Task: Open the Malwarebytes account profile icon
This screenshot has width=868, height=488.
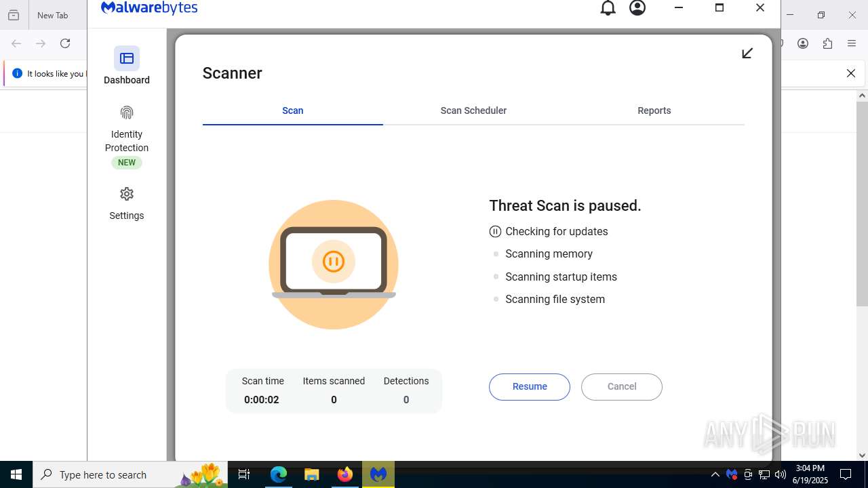Action: click(637, 8)
